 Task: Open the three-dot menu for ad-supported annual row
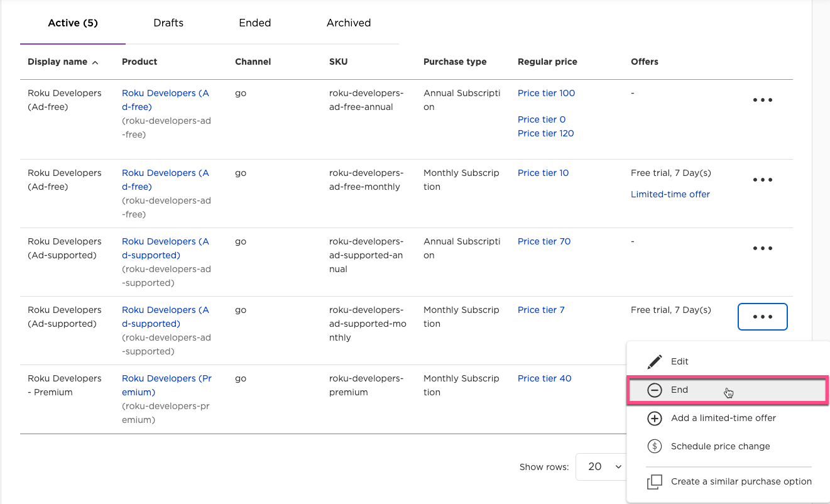click(x=762, y=248)
